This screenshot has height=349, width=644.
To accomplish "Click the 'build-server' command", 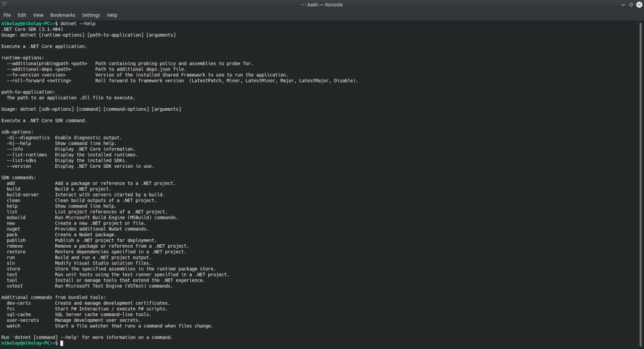I will [x=23, y=195].
